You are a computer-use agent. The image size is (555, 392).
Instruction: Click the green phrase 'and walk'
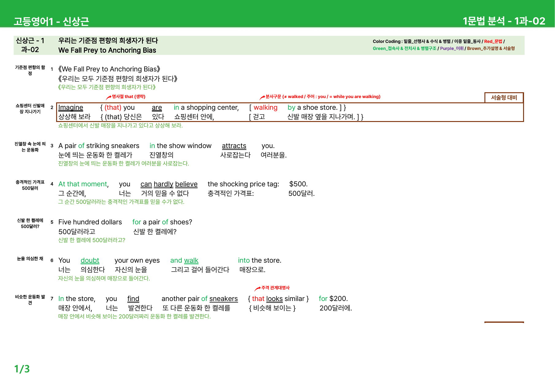(184, 260)
